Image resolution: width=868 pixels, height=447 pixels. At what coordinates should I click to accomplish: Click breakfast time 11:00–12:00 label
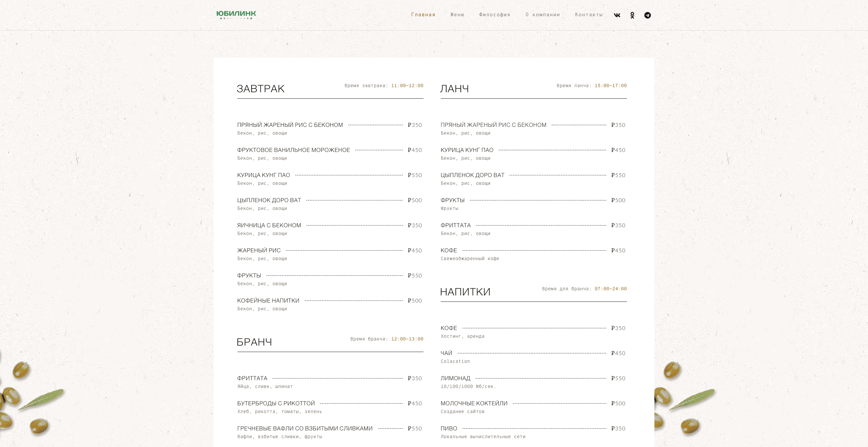[x=407, y=86]
